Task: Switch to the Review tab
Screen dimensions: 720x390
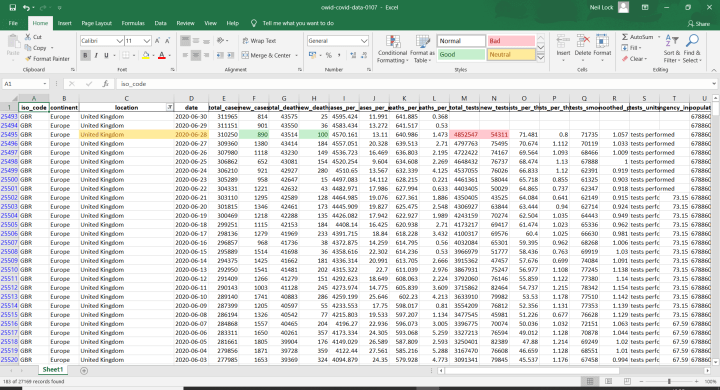Action: (185, 23)
